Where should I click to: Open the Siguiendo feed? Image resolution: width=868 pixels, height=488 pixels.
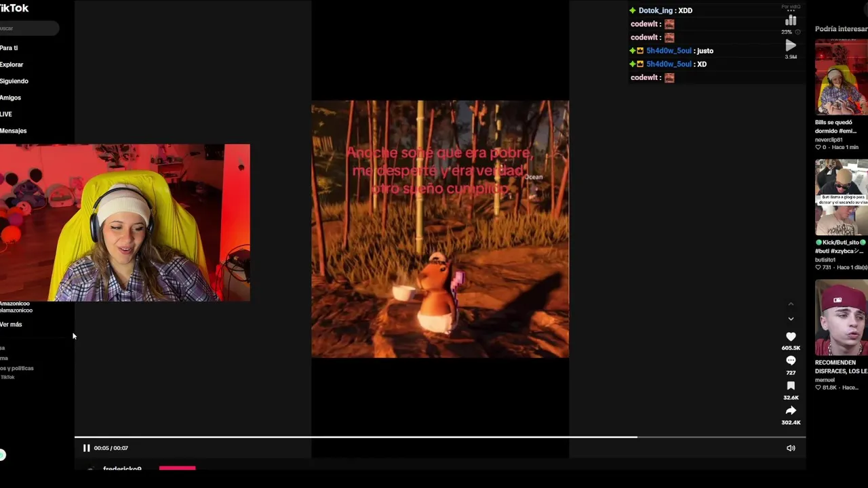coord(14,81)
